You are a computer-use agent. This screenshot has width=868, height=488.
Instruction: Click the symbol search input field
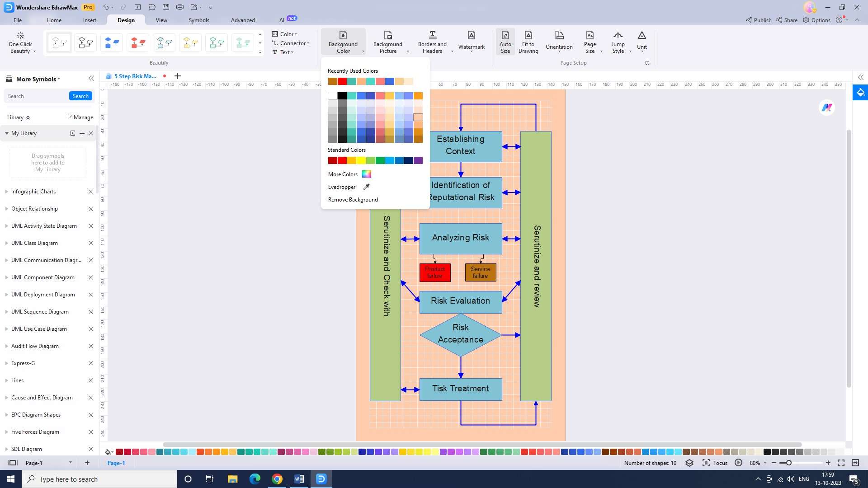[x=36, y=96]
